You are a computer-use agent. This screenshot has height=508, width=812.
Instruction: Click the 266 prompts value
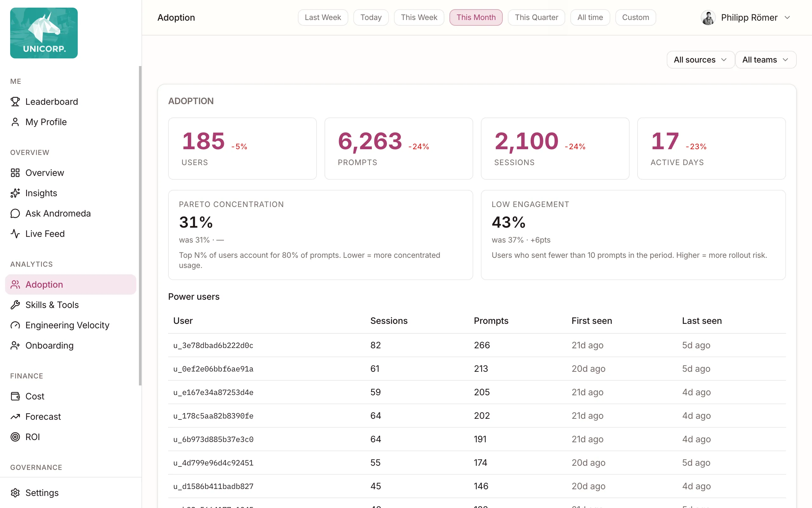click(x=482, y=345)
